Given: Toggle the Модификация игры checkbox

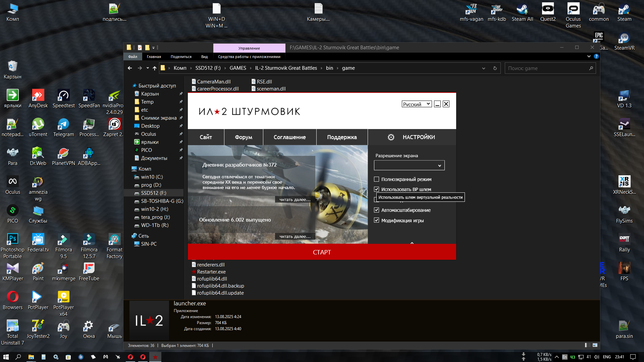Looking at the screenshot, I should pos(377,220).
